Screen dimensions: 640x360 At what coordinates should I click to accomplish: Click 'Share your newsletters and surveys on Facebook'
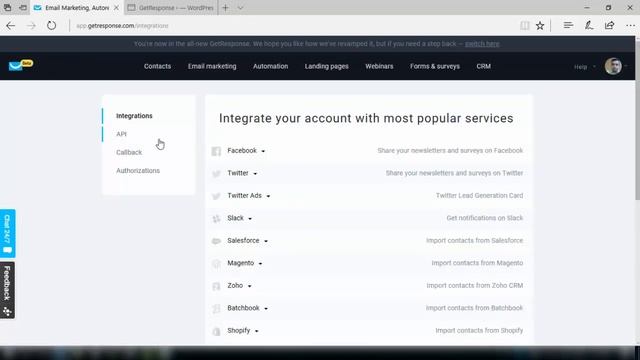coord(450,151)
